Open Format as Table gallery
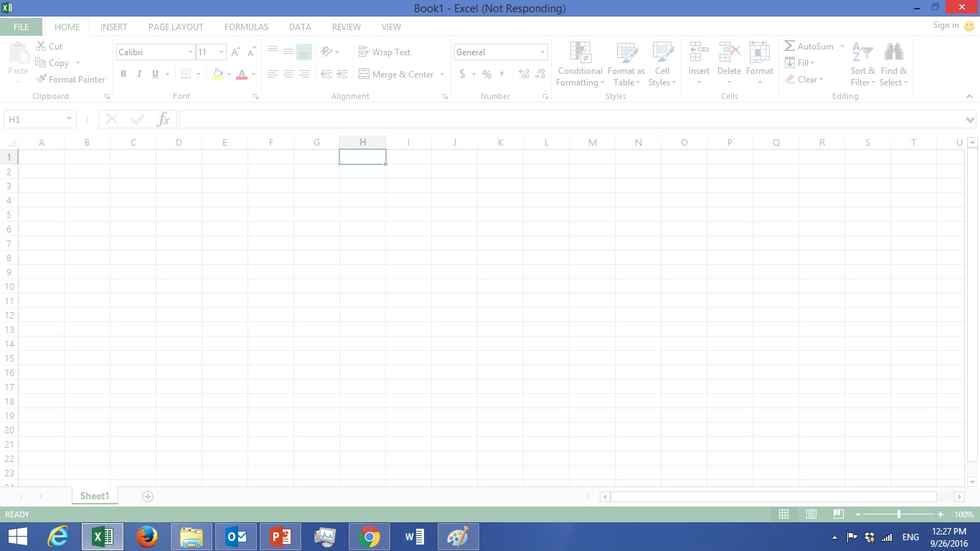 coord(626,64)
